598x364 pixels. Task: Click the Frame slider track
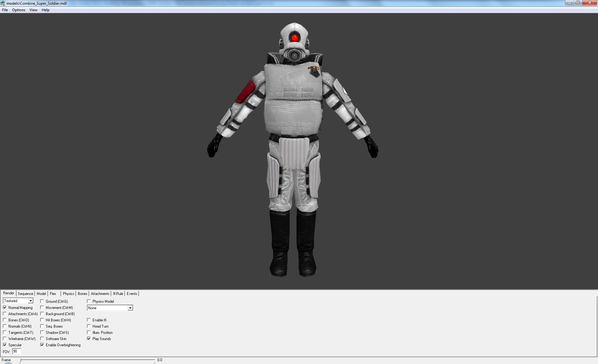pyautogui.click(x=88, y=360)
